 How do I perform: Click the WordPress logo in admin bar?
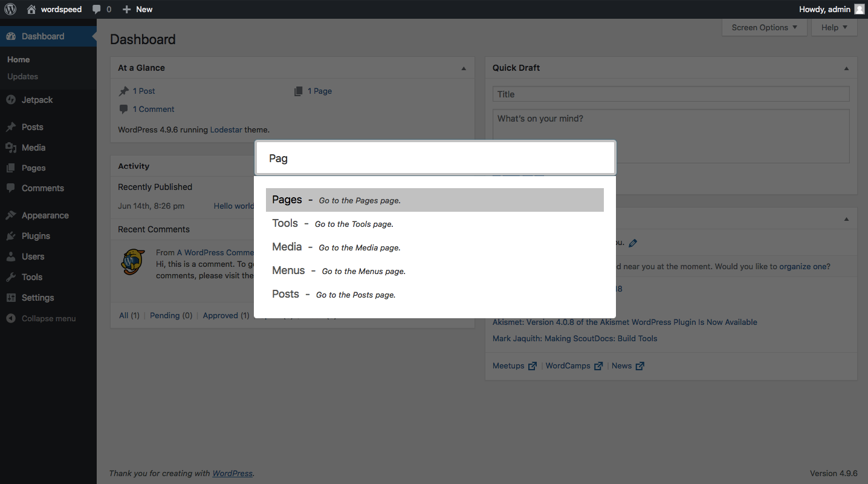tap(10, 9)
